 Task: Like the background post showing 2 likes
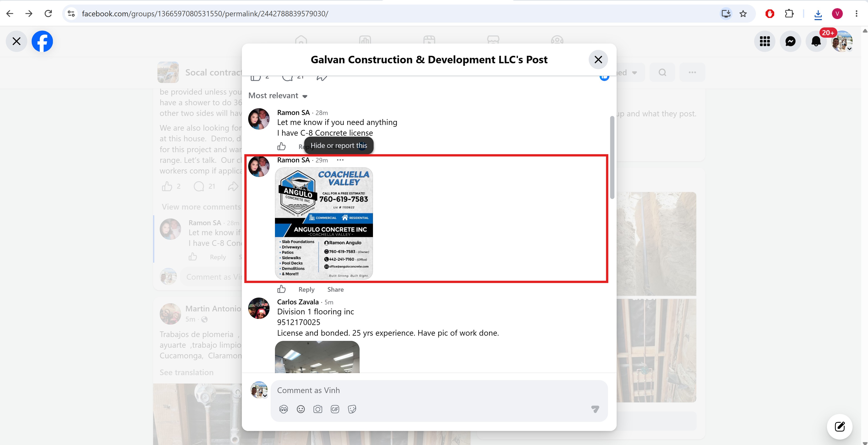click(x=167, y=186)
